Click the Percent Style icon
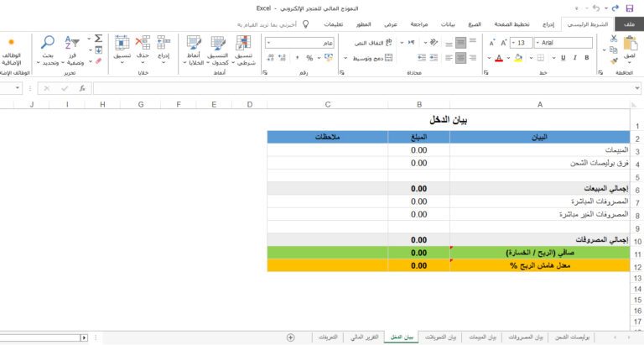 (x=309, y=58)
